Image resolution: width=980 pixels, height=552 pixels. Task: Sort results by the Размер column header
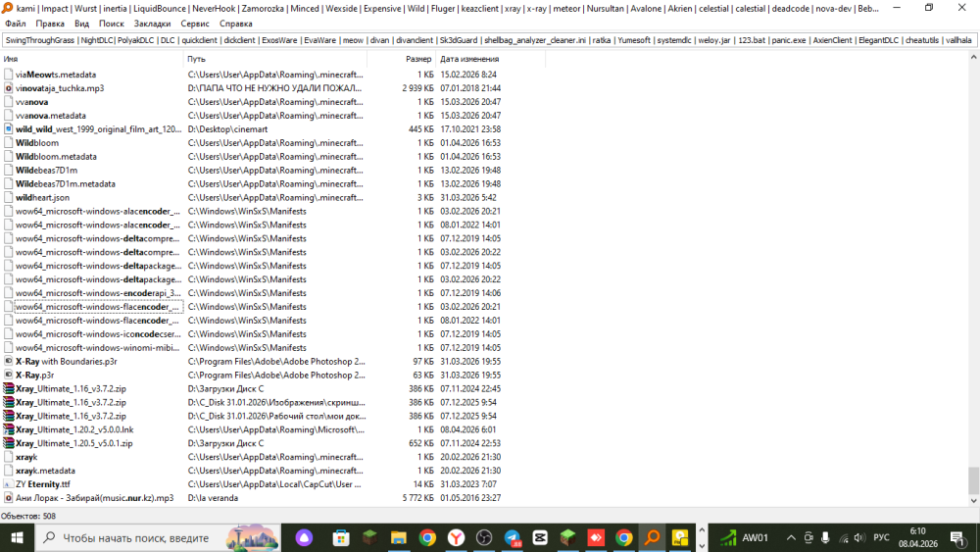coord(401,59)
